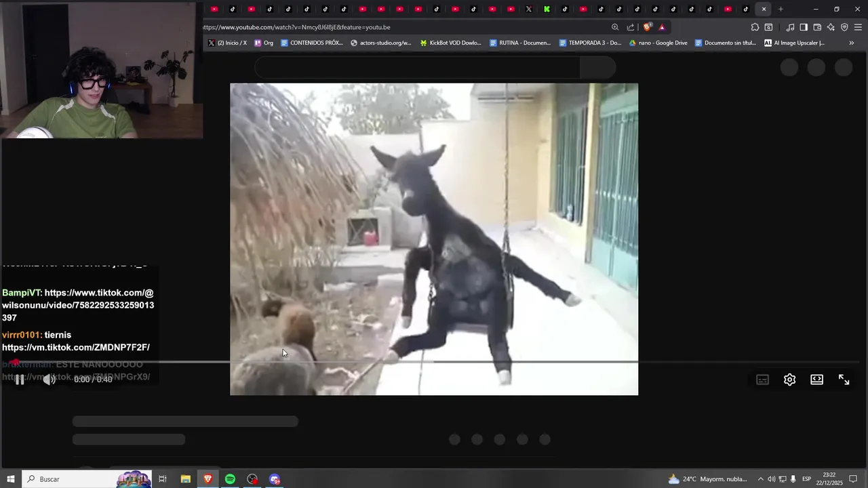Open a new tab with the plus button
Screen dimensions: 868x488
click(781, 9)
